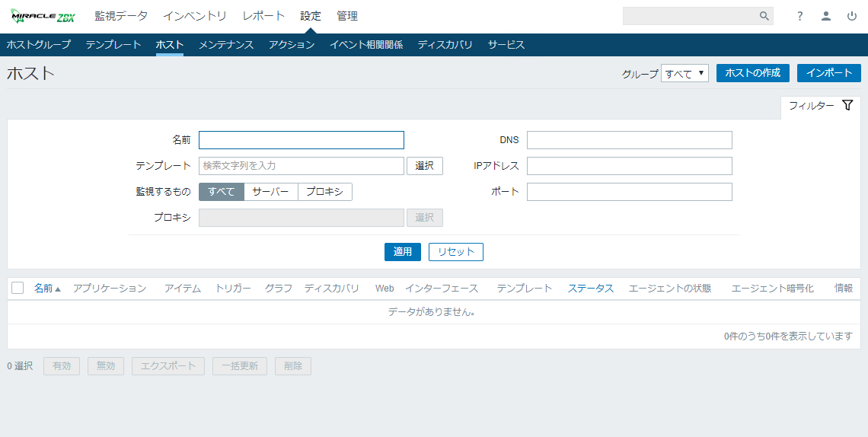This screenshot has width=868, height=437.
Task: Click the power logout icon
Action: pyautogui.click(x=851, y=16)
